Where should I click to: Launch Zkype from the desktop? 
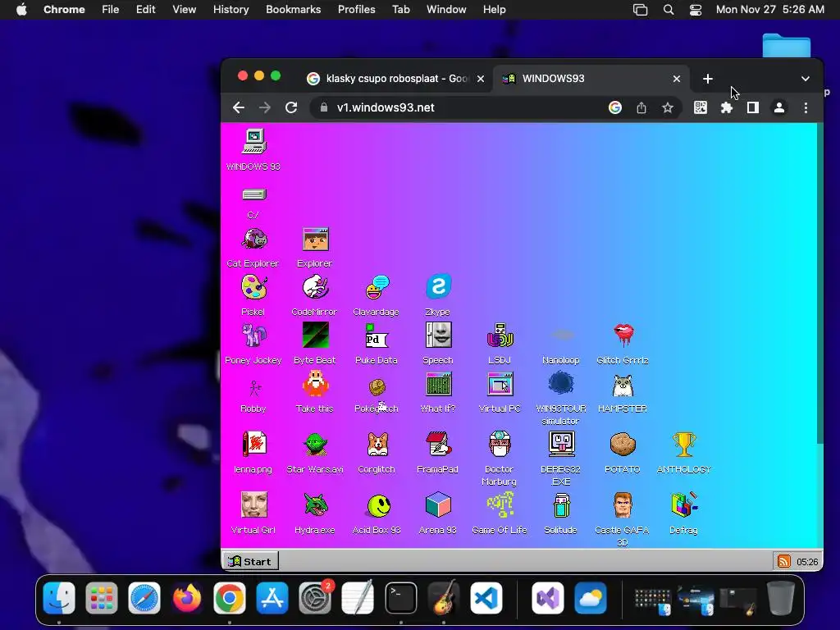click(438, 286)
